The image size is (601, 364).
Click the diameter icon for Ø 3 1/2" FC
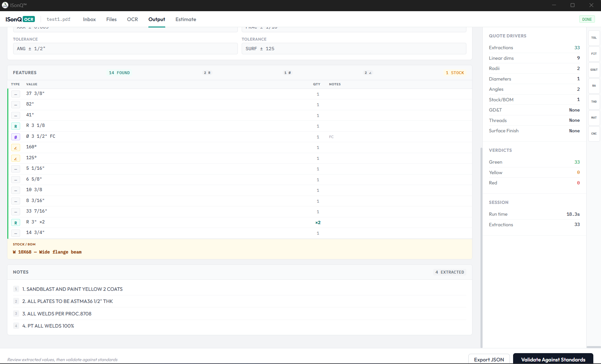(x=16, y=137)
